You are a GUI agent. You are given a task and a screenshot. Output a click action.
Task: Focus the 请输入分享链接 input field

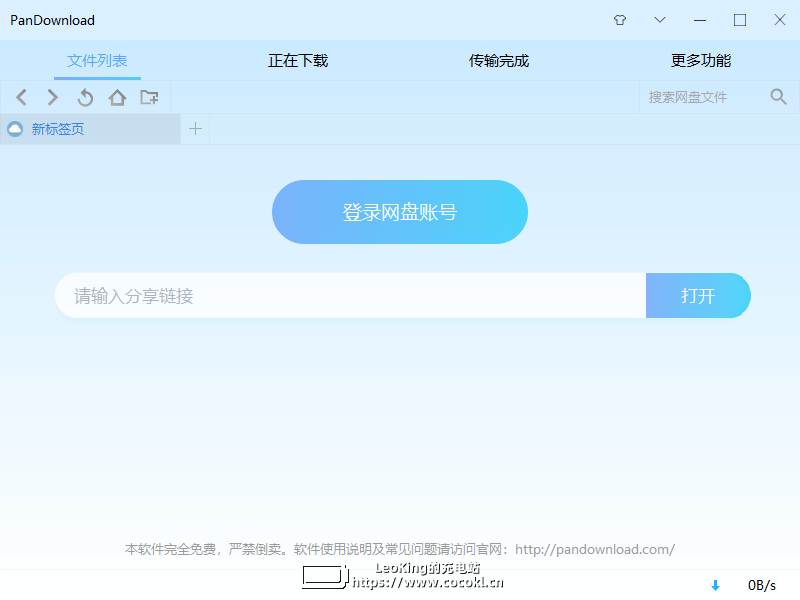(351, 295)
